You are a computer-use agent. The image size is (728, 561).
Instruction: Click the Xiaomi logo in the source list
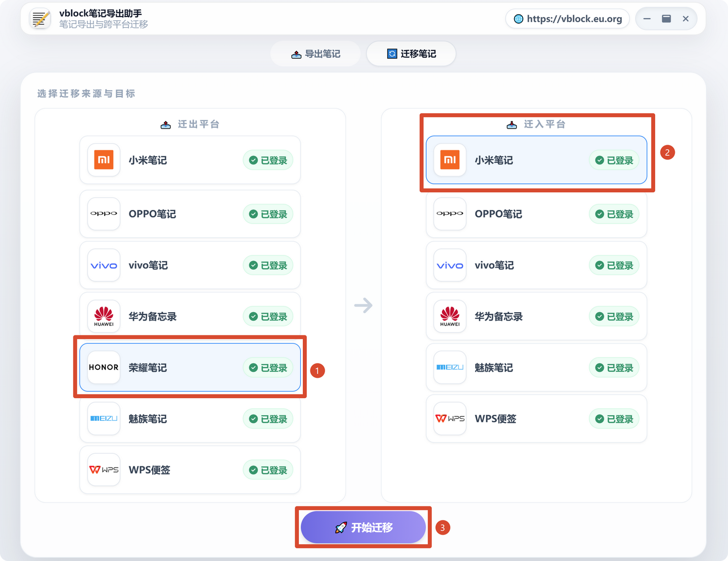(104, 160)
